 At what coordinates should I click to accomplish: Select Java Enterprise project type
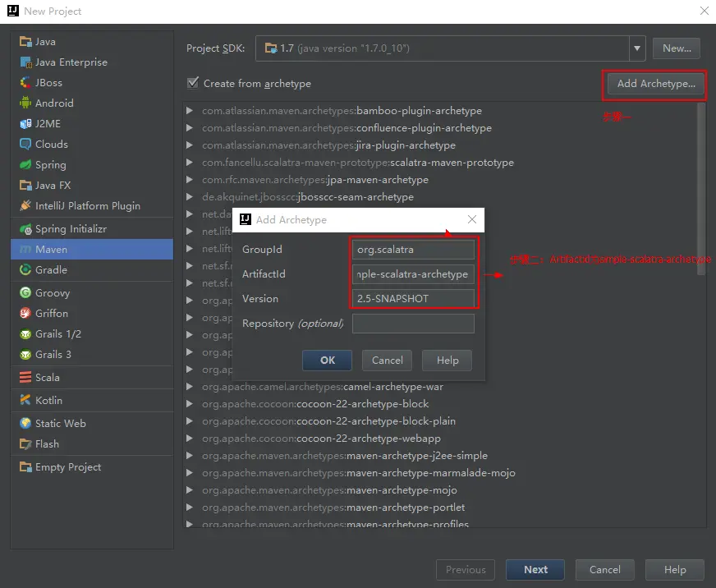point(92,62)
